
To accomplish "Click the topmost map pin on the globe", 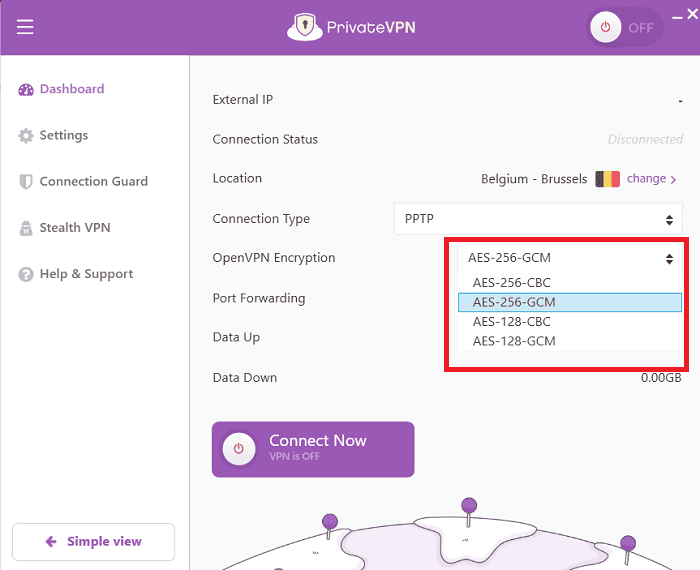I will (x=469, y=512).
